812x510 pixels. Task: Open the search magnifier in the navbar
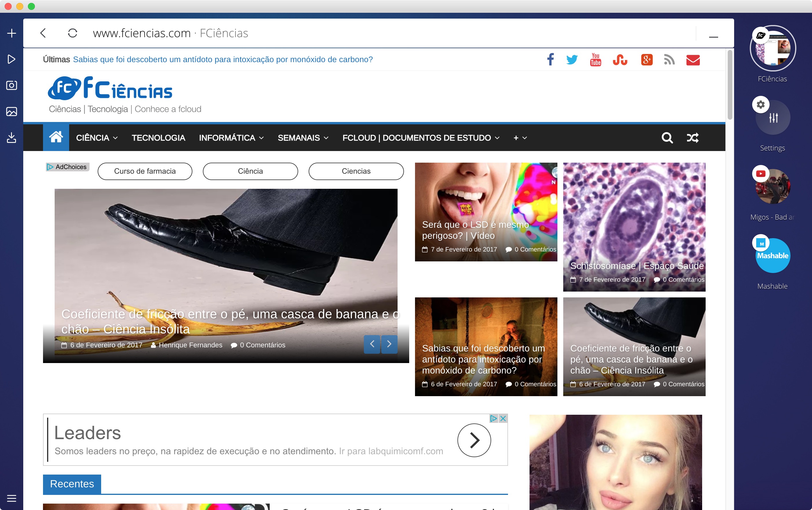pos(667,138)
